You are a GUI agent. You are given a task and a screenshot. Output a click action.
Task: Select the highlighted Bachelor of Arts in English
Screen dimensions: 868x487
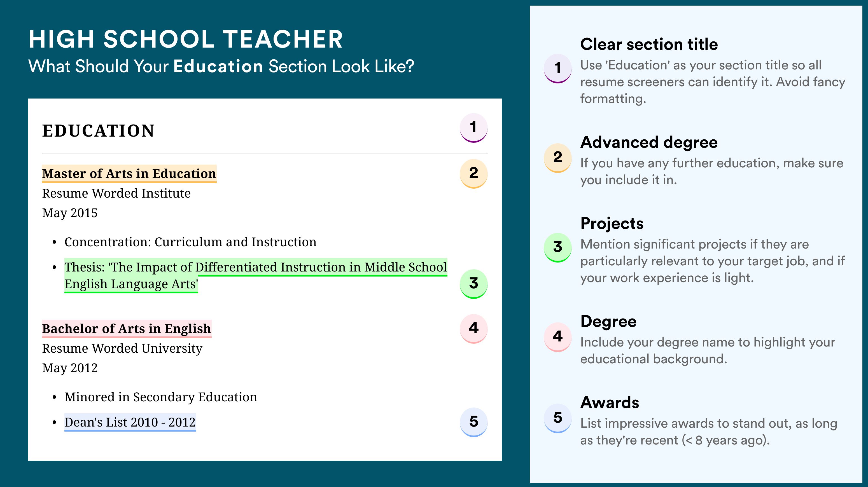[x=127, y=329]
